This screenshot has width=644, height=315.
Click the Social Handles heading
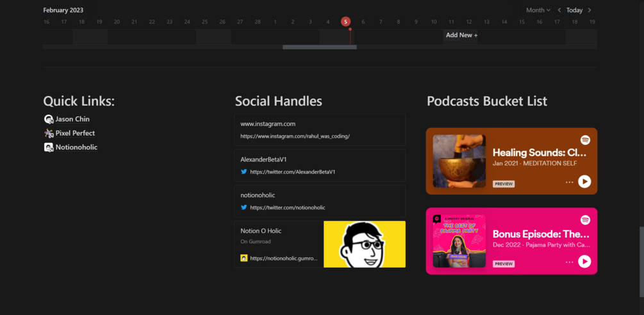[279, 101]
